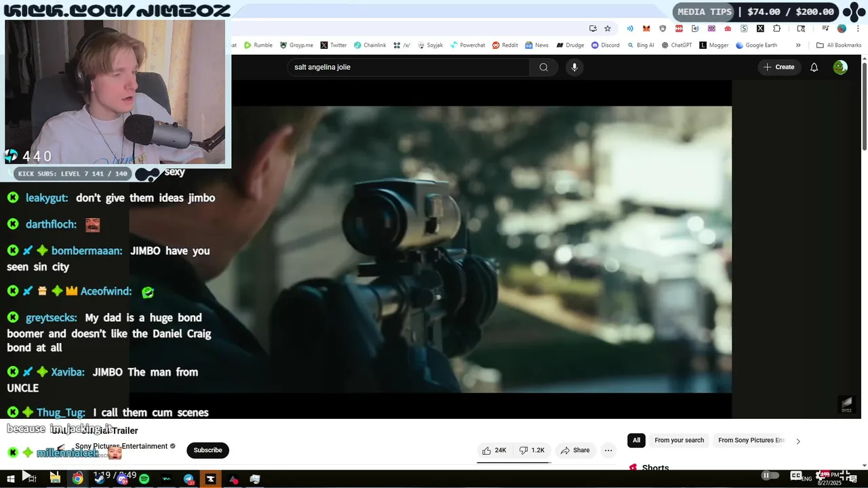Viewport: 868px width, 488px height.
Task: Open the Rumble bookmark
Action: point(258,45)
